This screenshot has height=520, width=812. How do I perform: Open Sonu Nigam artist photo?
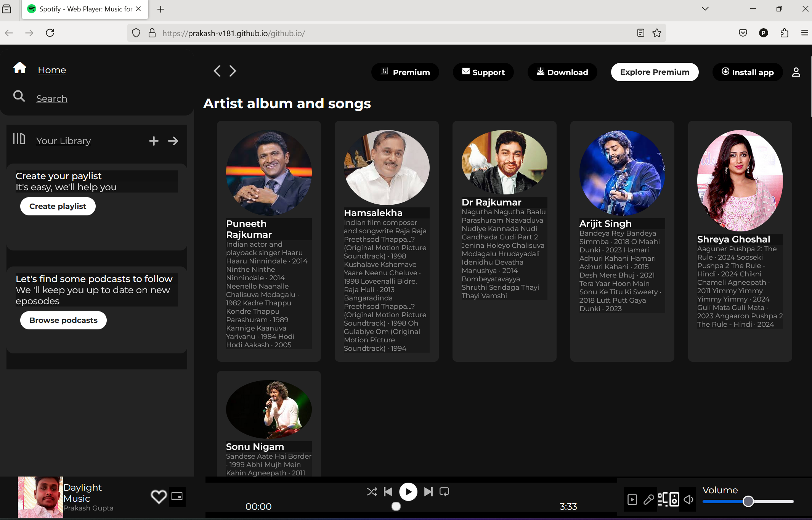pos(269,409)
